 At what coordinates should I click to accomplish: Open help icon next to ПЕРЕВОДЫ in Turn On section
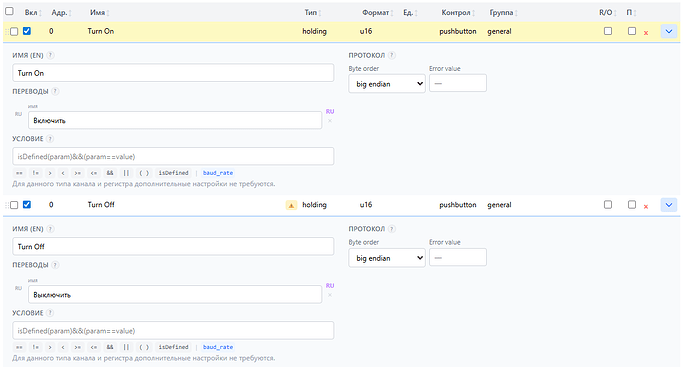coord(55,91)
